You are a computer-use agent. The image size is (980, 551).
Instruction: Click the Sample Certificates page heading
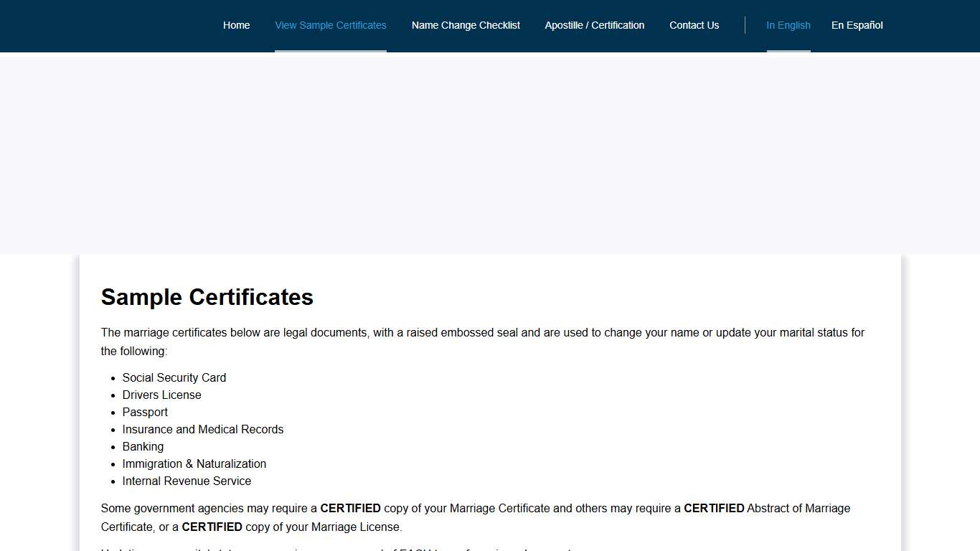click(207, 297)
